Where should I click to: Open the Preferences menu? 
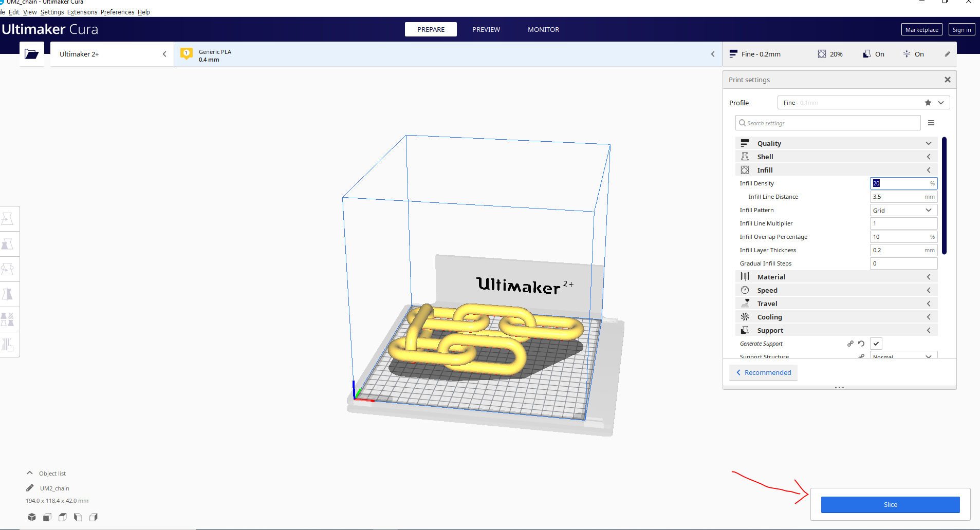click(117, 12)
